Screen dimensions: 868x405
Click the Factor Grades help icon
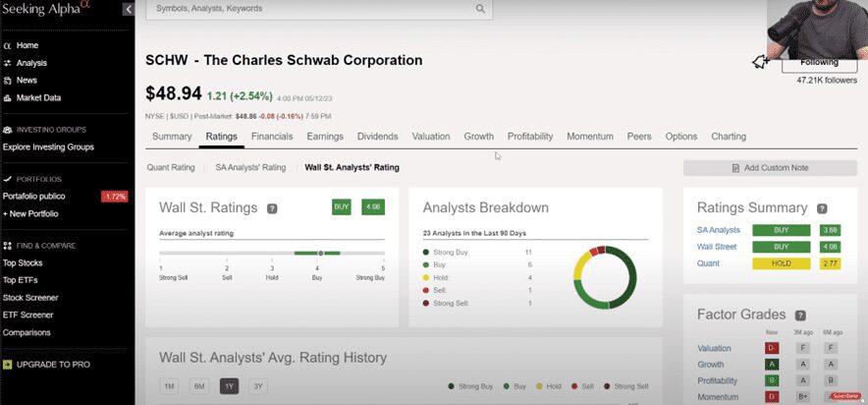point(801,315)
